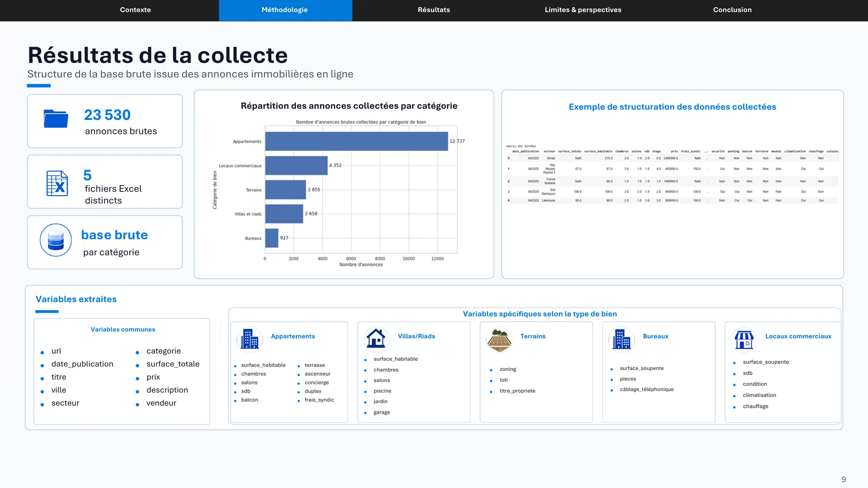The height and width of the screenshot is (488, 868).
Task: Select the Locaux commerciaux chart bar
Action: click(x=296, y=165)
